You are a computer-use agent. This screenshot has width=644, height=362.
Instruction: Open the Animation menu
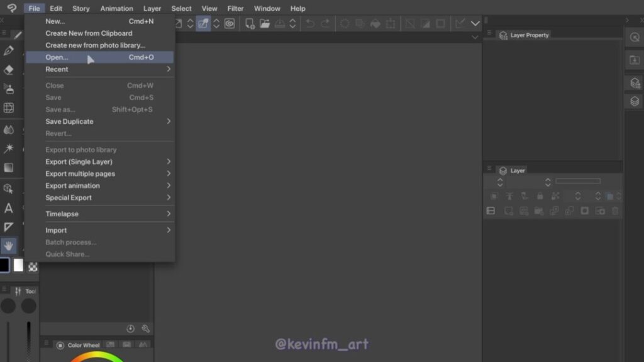pos(116,8)
